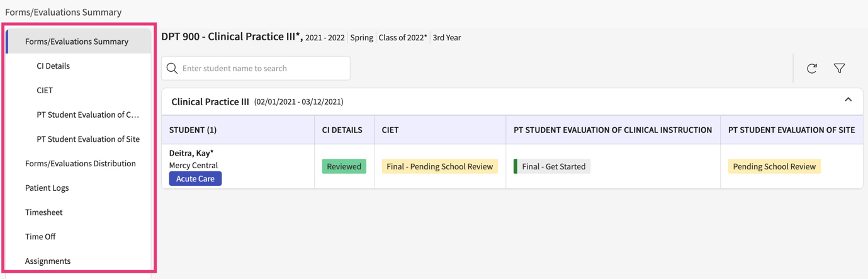
Task: Select Forms/Evaluations Summary in sidebar
Action: (77, 42)
